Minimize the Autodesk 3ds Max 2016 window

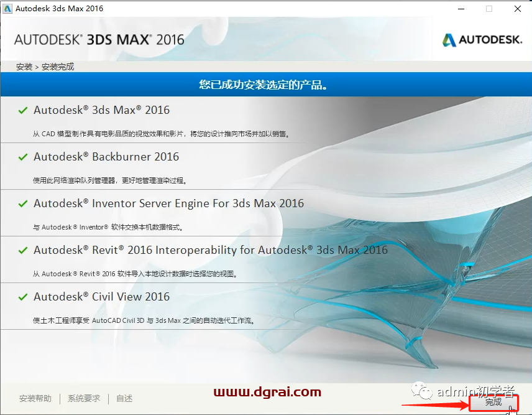click(461, 9)
